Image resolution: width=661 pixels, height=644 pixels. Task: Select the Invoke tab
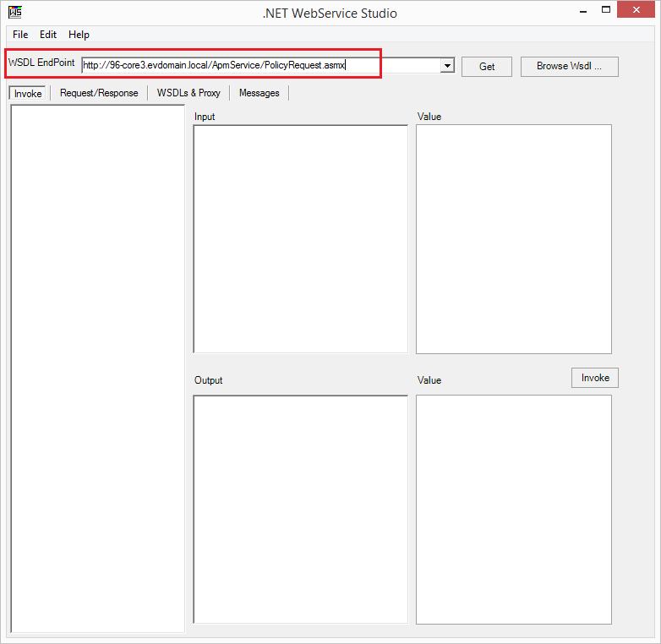pos(28,93)
